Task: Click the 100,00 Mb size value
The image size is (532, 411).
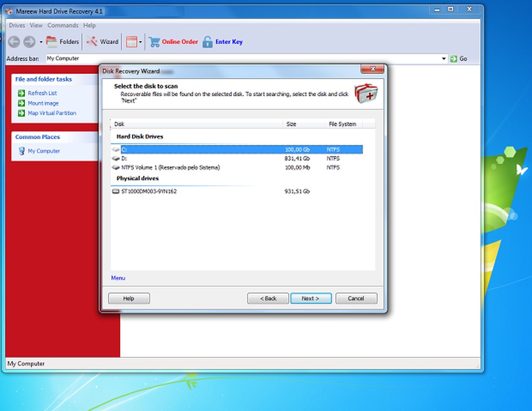Action: 297,167
